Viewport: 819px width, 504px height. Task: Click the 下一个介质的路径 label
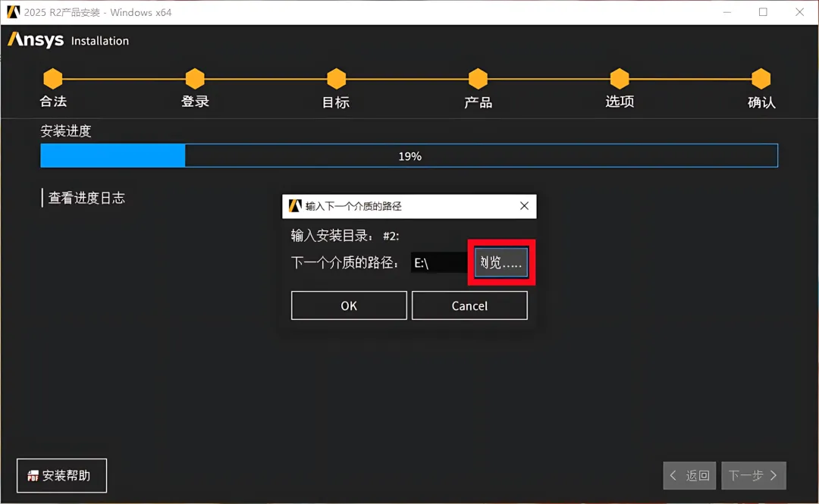click(345, 262)
